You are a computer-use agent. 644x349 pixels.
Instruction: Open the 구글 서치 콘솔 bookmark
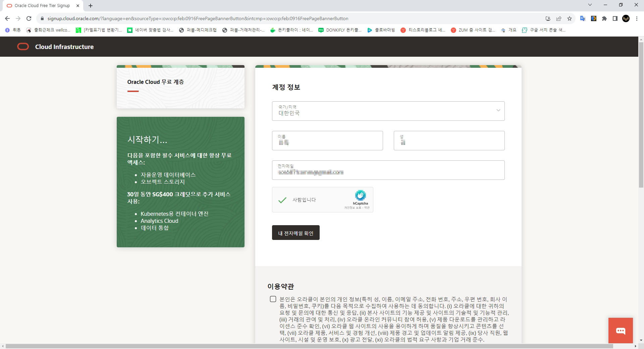coord(544,30)
